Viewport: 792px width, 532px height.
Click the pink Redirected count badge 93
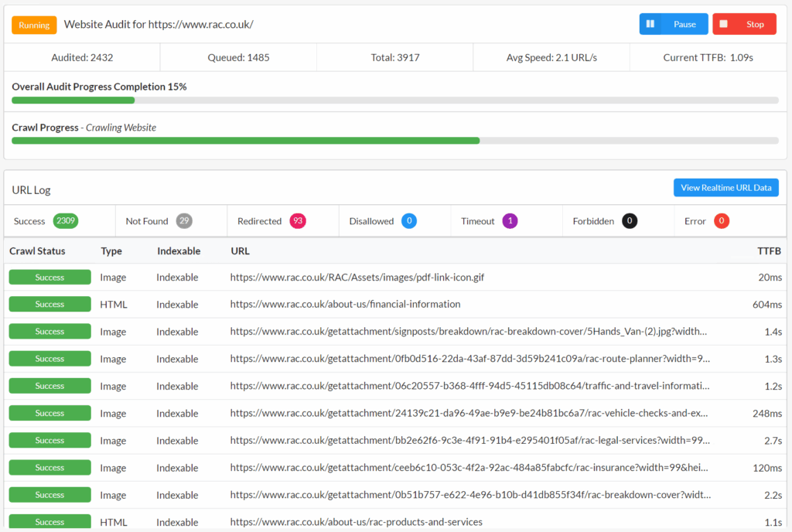coord(298,221)
